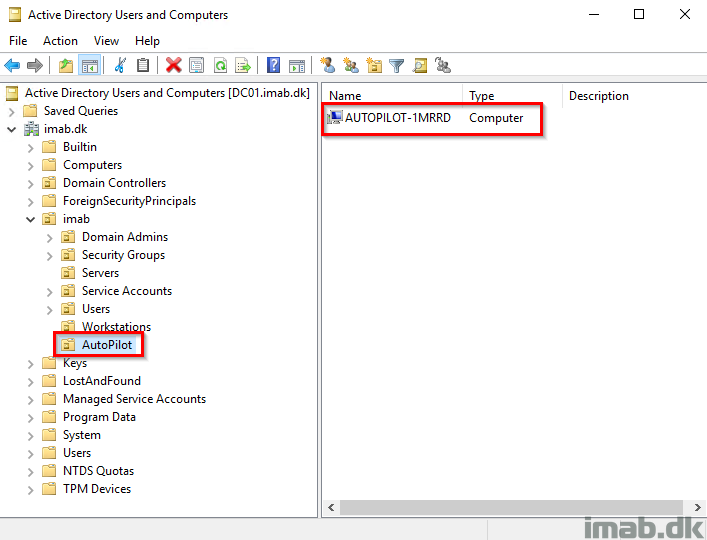Image resolution: width=707 pixels, height=540 pixels.
Task: Click the Computer type cell
Action: [496, 118]
